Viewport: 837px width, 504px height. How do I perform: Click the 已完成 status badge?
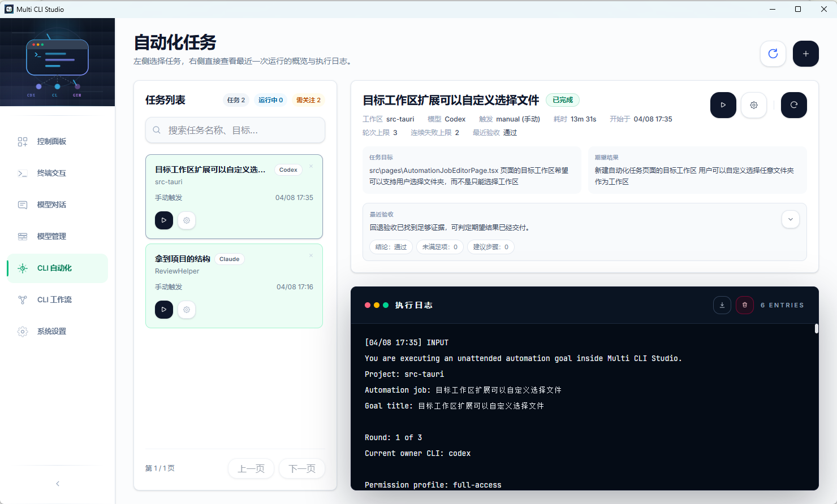coord(563,100)
